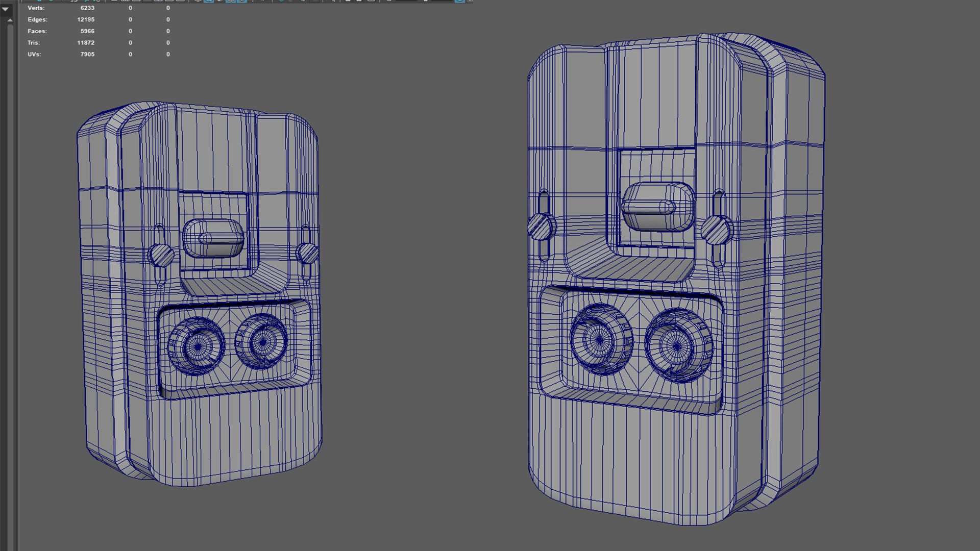This screenshot has height=551, width=980.
Task: Click the Faces label in poly count
Action: click(x=37, y=31)
